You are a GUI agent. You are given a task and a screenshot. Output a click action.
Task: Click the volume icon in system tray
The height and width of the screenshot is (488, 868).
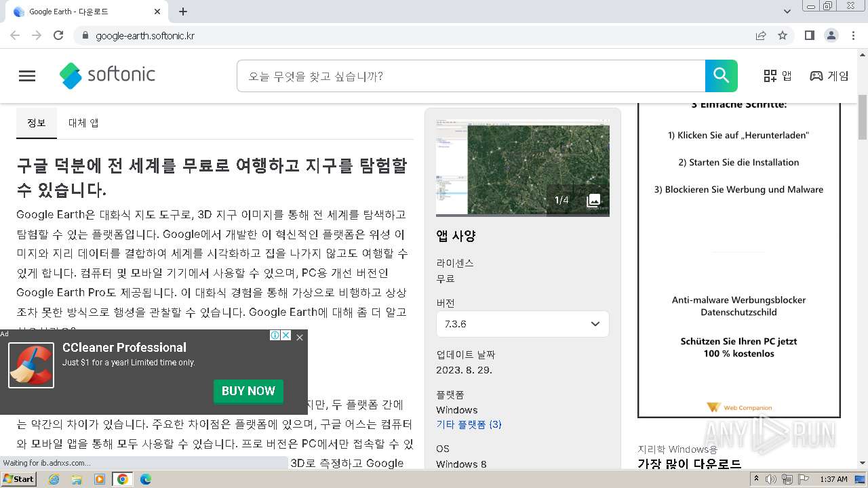pos(771,479)
